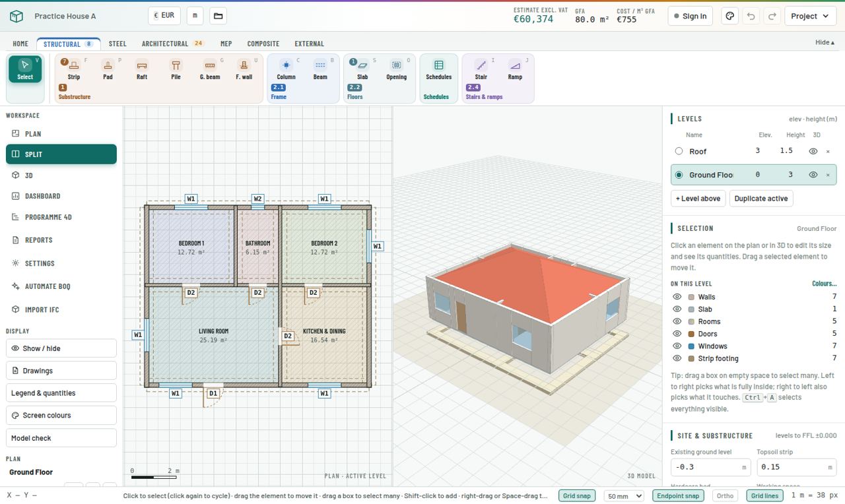The image size is (845, 504).
Task: Open the Dashboard workspace
Action: coord(61,196)
